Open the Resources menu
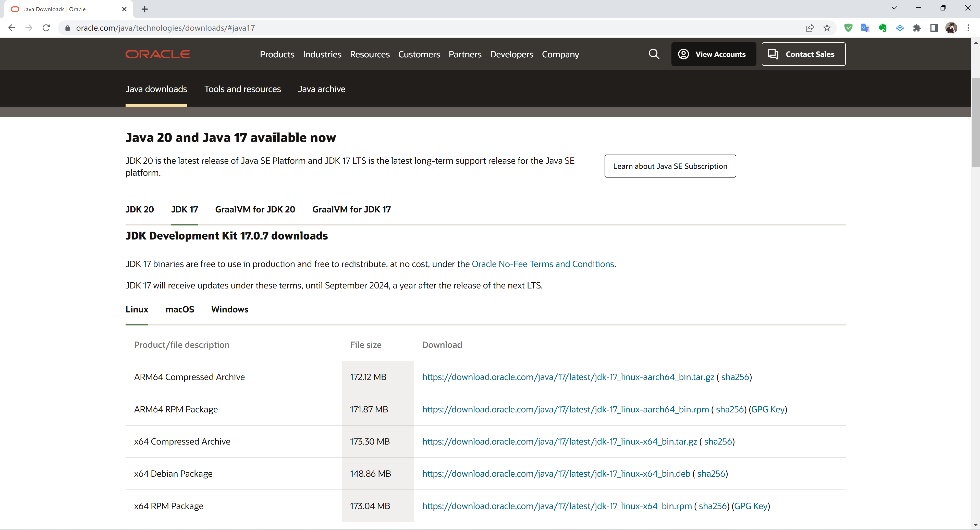Screen dimensions: 980x530 [369, 54]
